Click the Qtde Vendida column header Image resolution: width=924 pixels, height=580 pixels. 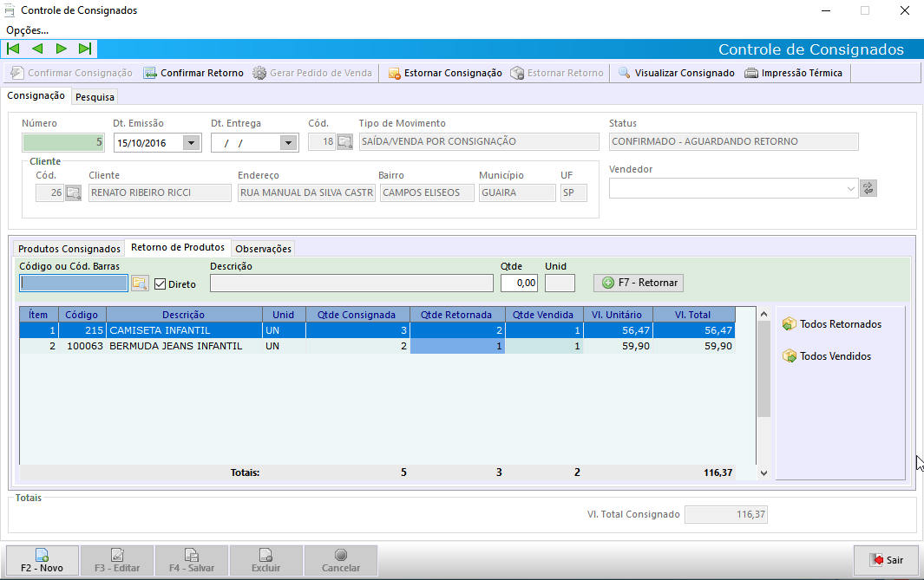pyautogui.click(x=544, y=315)
